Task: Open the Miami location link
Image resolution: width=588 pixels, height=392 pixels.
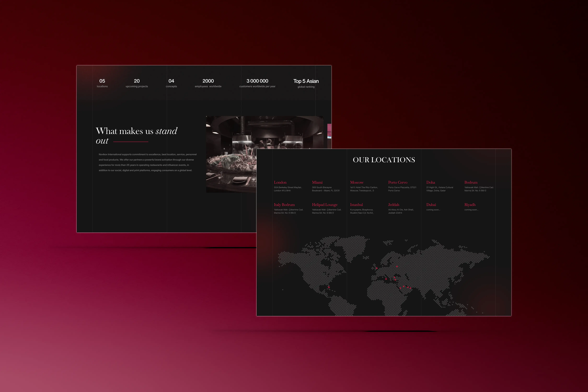Action: coord(317,182)
